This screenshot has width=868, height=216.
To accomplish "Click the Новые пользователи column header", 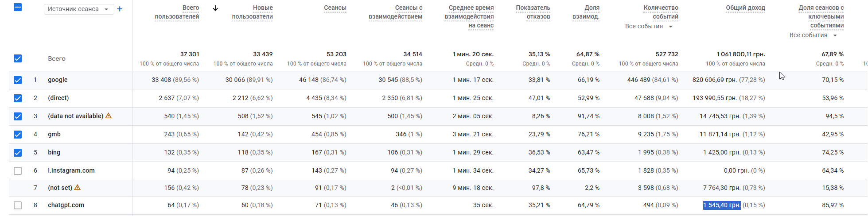I will [x=252, y=12].
